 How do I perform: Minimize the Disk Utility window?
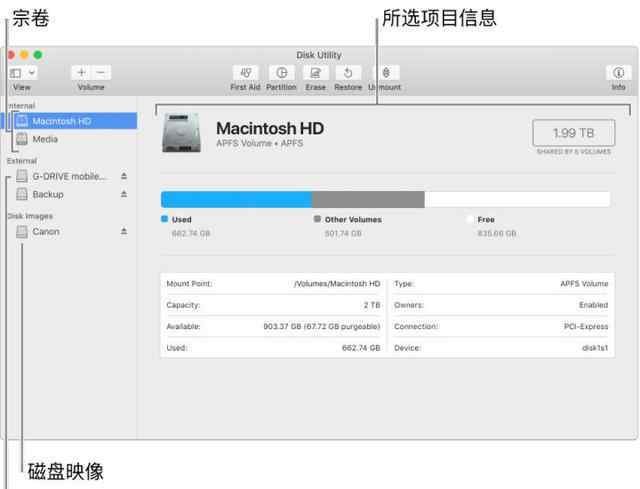click(x=24, y=55)
